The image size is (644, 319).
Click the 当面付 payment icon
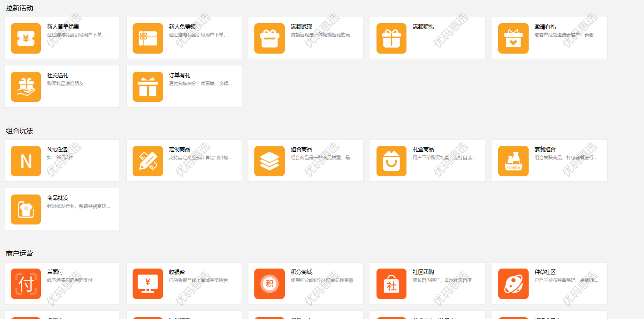[26, 284]
